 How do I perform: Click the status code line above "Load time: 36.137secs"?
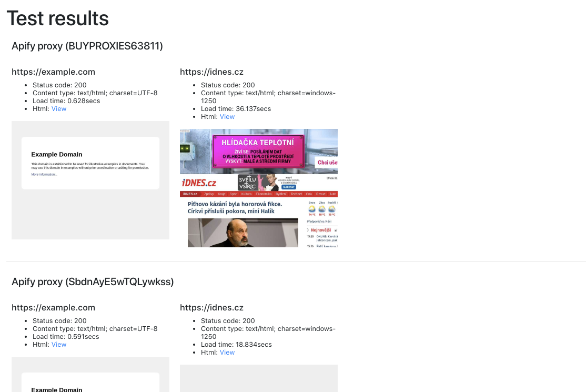click(x=228, y=85)
